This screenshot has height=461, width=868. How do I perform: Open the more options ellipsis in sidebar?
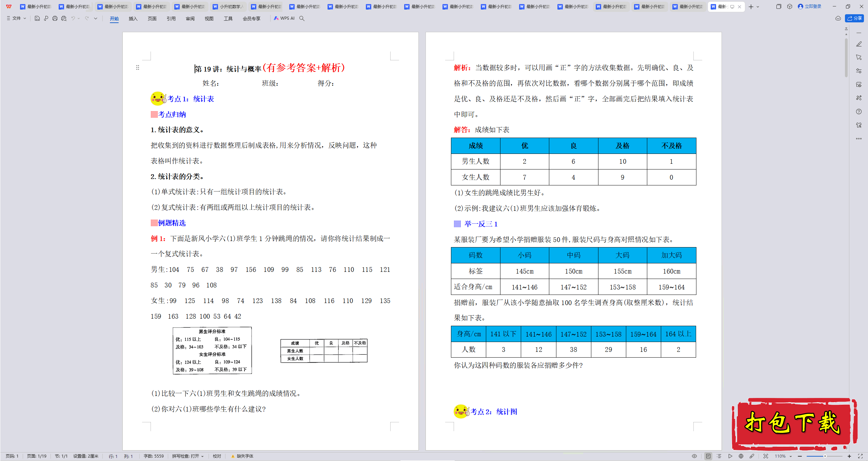pos(859,139)
